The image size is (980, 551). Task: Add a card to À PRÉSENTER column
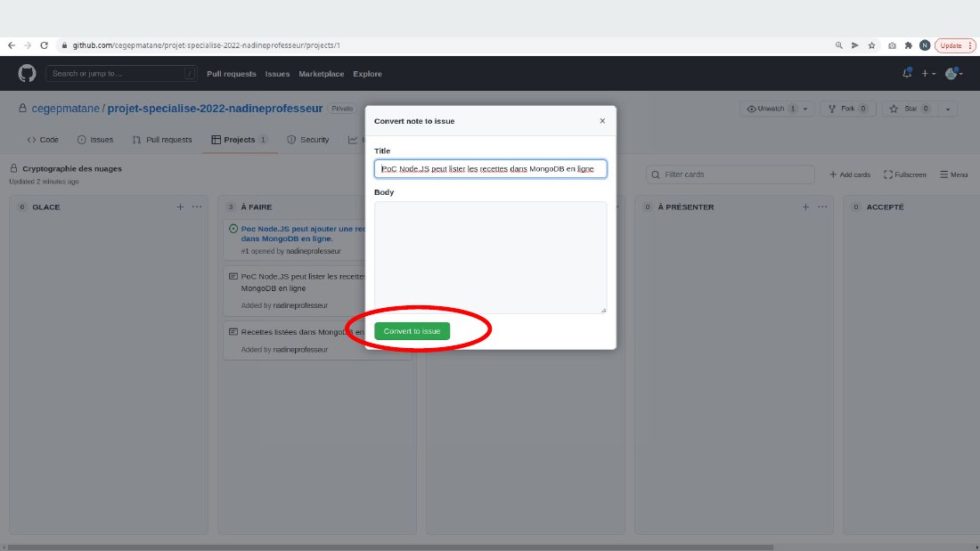click(805, 207)
